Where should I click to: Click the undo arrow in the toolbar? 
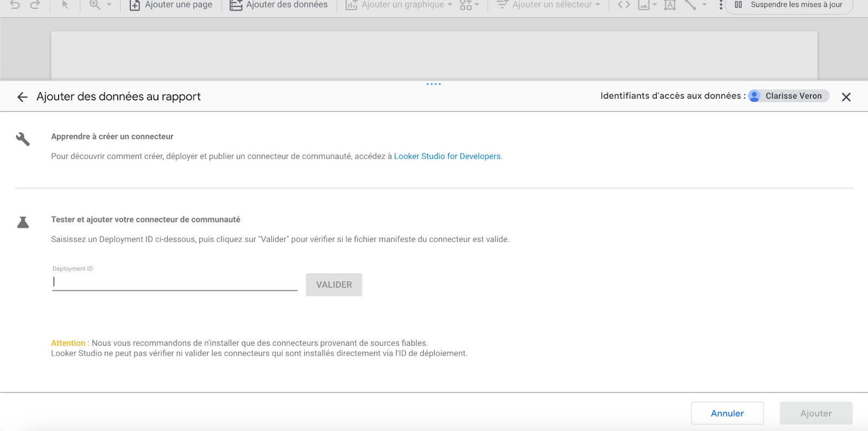tap(15, 5)
